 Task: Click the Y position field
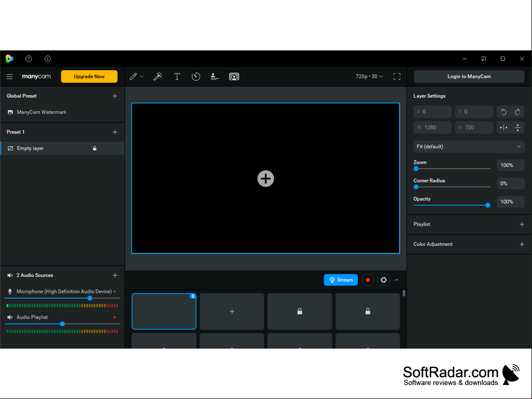474,112
